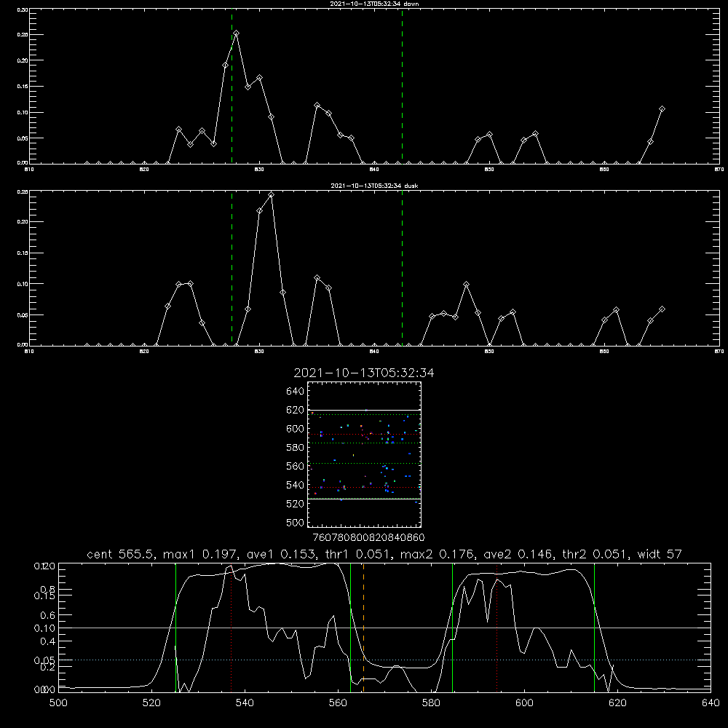728x728 pixels.
Task: Click the right green dashed line in dawn plot
Action: click(402, 86)
